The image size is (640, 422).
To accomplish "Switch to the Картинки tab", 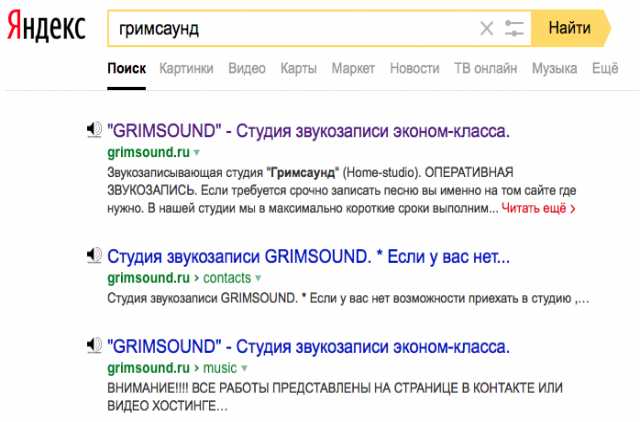I will [186, 68].
